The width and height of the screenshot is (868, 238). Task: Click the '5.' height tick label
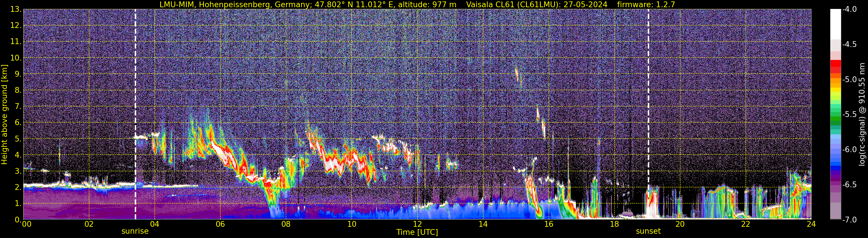click(18, 139)
